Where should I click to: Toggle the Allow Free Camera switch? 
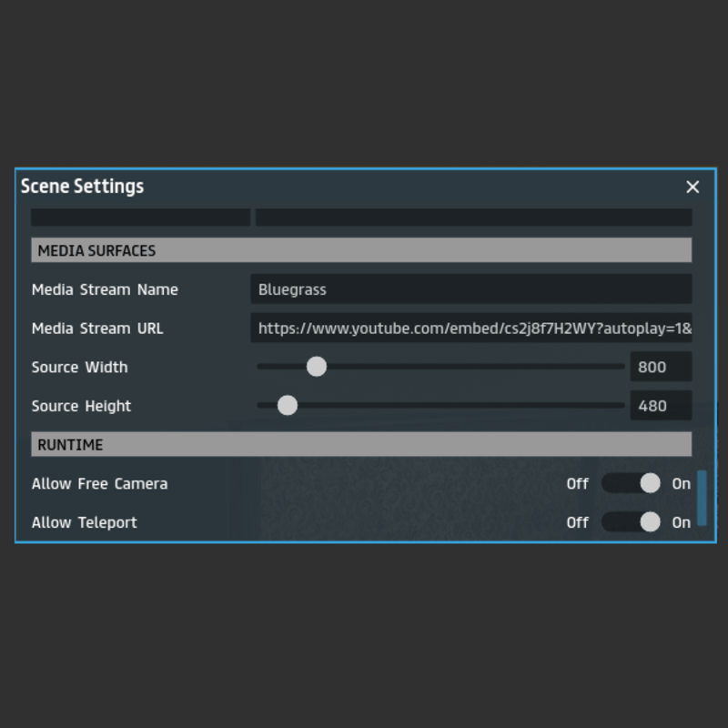tap(631, 483)
